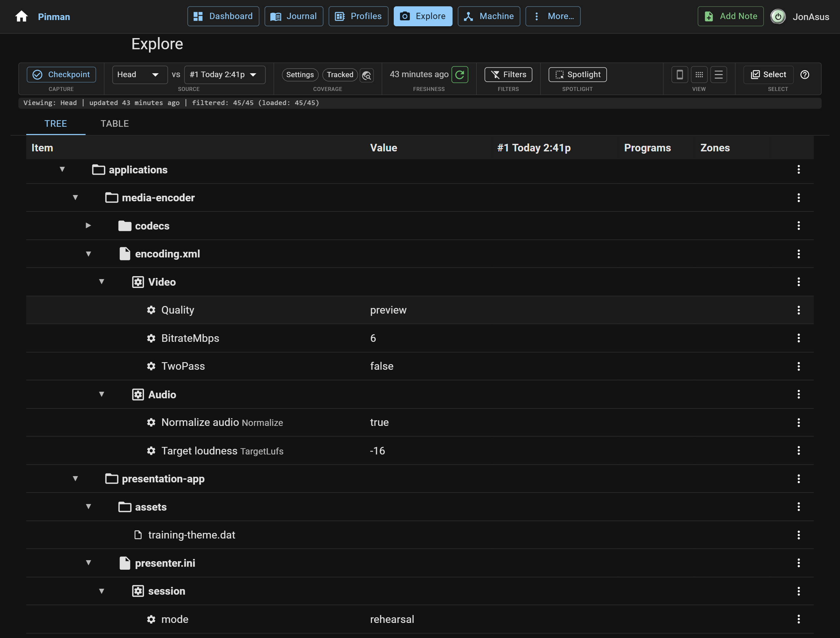Select the training-theme.dat file row
The width and height of the screenshot is (840, 638).
pyautogui.click(x=420, y=535)
